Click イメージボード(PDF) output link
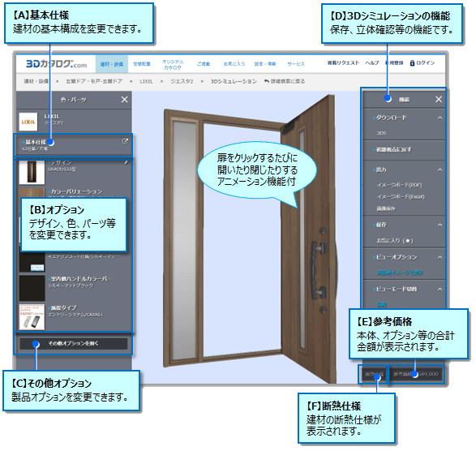The width and height of the screenshot is (476, 451). (x=399, y=185)
